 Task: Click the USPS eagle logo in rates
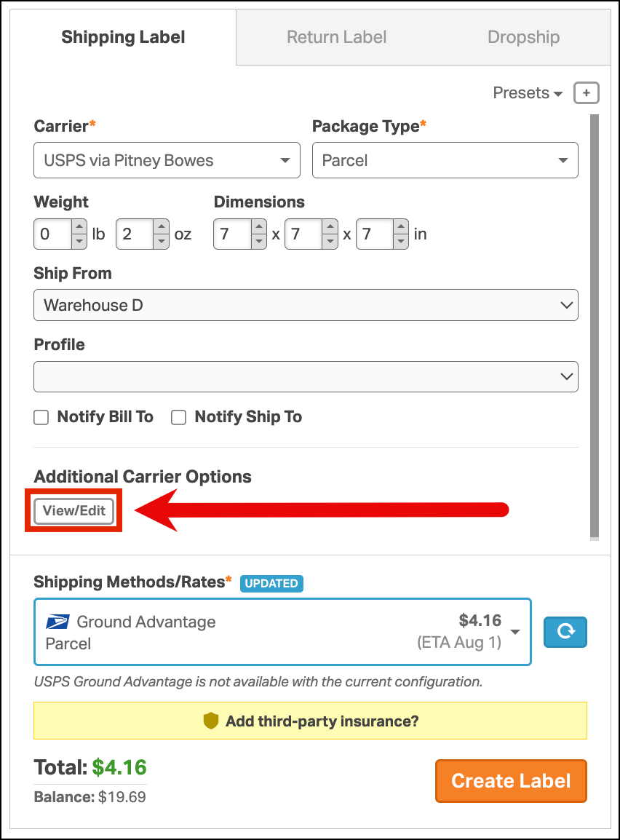click(57, 622)
